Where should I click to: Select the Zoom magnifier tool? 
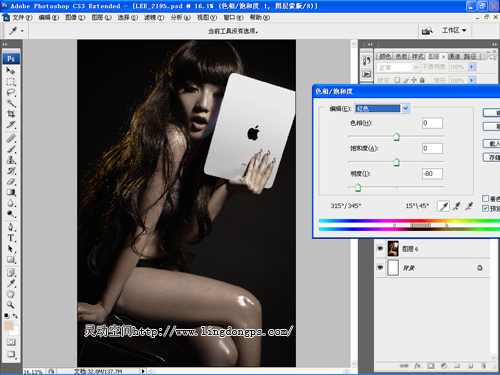11,305
